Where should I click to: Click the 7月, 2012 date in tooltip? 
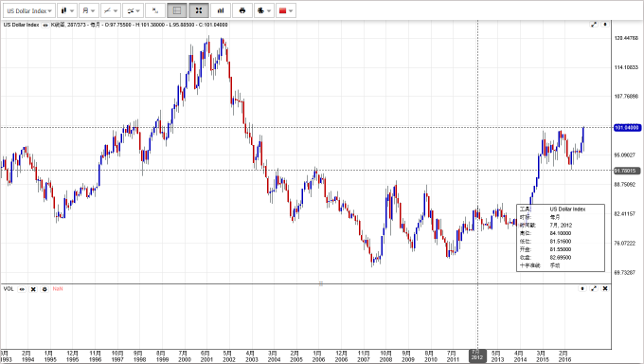[x=561, y=225]
